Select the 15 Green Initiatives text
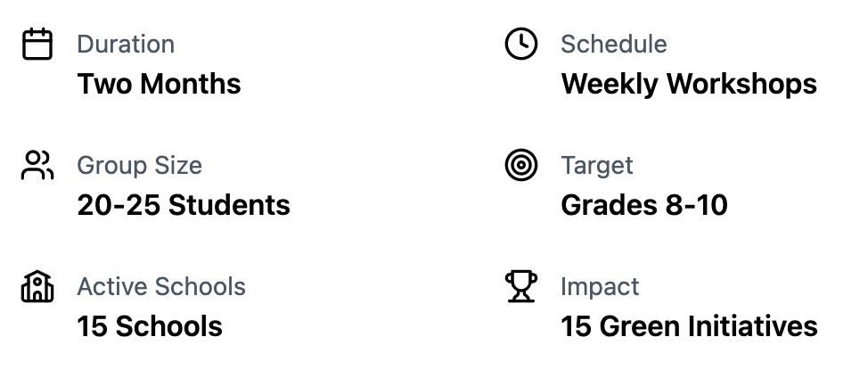868x378 pixels. 689,327
